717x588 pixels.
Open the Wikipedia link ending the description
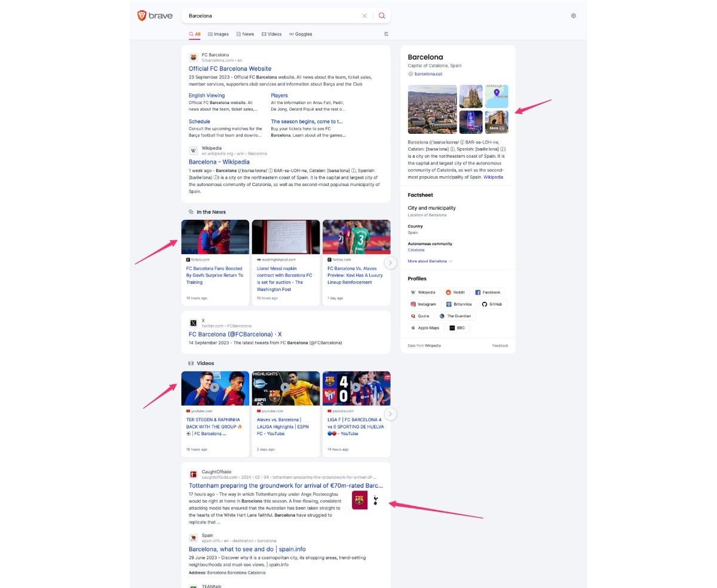point(494,177)
